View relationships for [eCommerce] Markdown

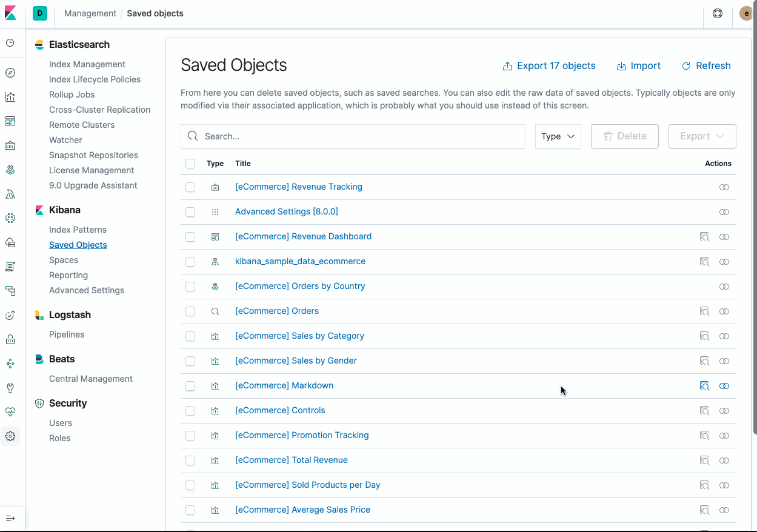(x=724, y=386)
